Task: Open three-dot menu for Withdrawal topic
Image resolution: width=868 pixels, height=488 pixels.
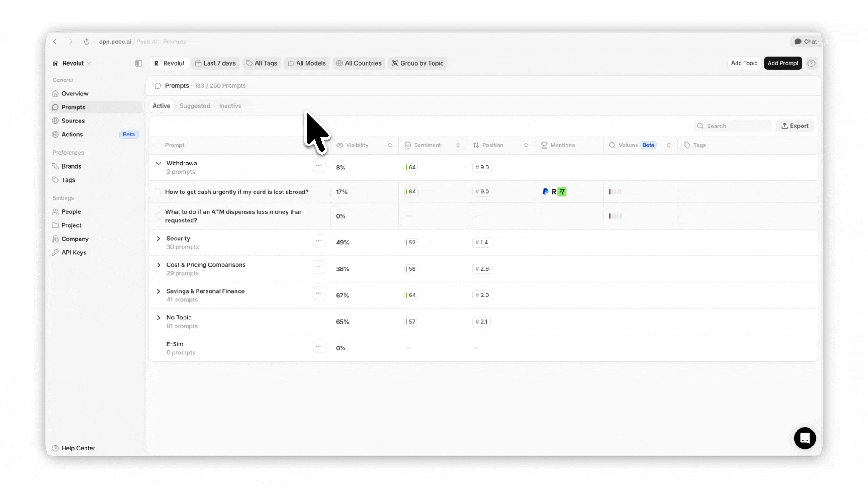Action: 319,166
